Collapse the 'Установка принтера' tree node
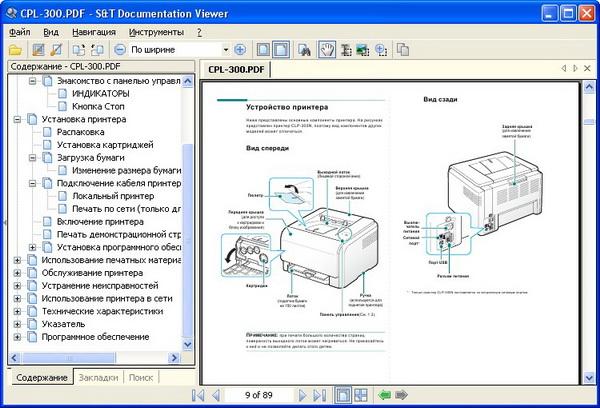Viewport: 600px width, 408px height. [17, 119]
